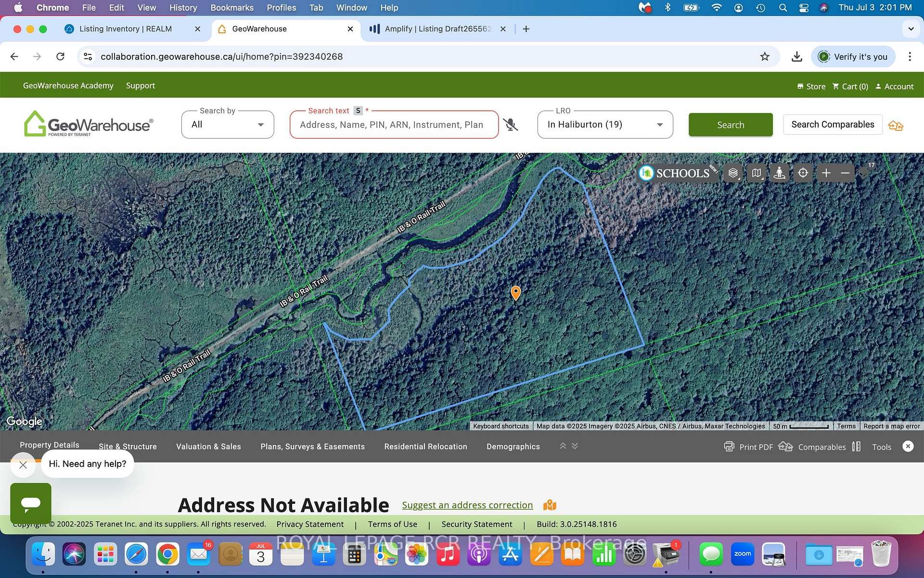Click the map recenter crosshair icon
This screenshot has width=924, height=578.
pos(803,172)
